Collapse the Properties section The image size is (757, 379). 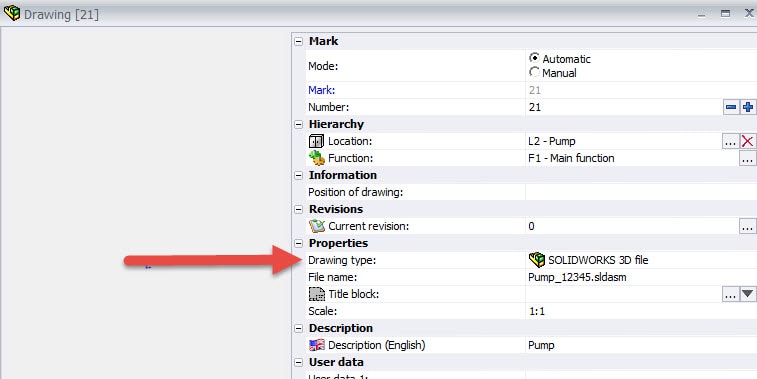[299, 243]
